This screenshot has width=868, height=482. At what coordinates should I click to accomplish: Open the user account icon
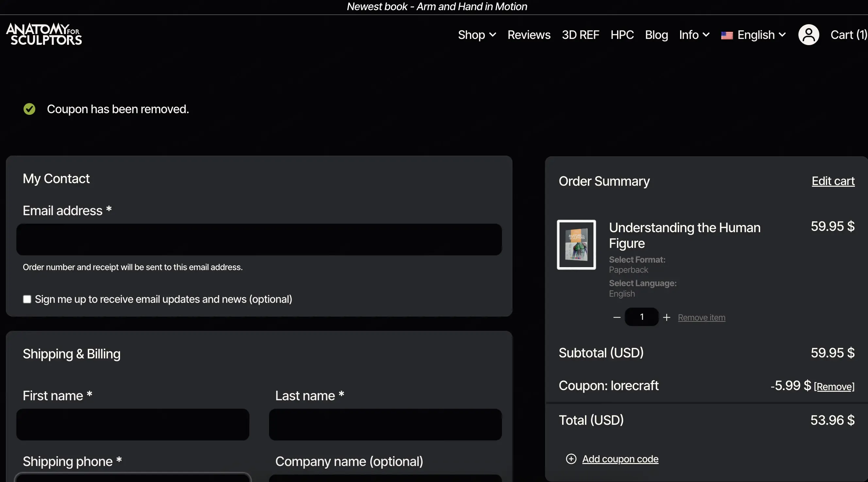809,35
